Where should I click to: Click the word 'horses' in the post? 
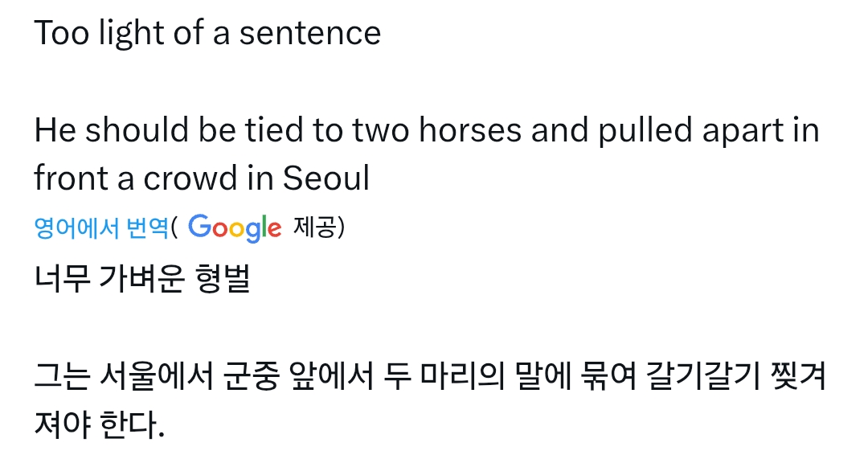point(470,130)
